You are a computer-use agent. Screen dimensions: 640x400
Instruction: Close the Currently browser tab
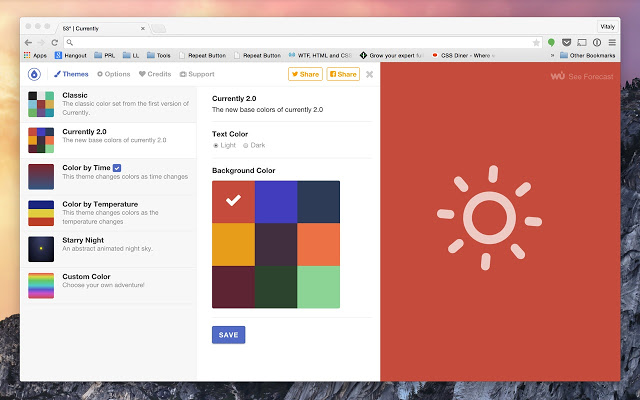tap(142, 29)
